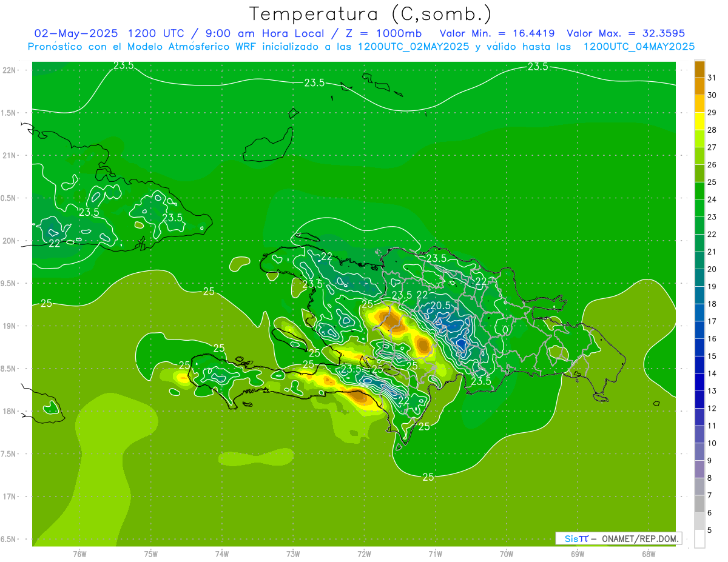728x562 pixels.
Task: Click the "18N" latitude axis label
Action: (x=8, y=411)
